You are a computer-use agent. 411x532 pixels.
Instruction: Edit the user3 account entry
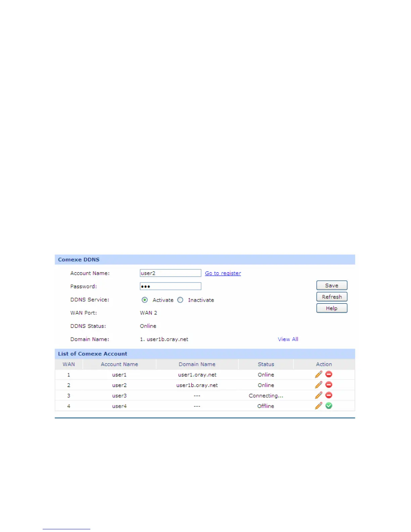319,395
